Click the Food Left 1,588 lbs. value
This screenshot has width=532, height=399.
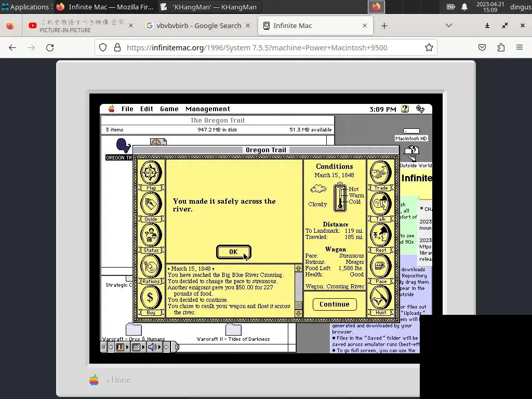click(x=351, y=268)
